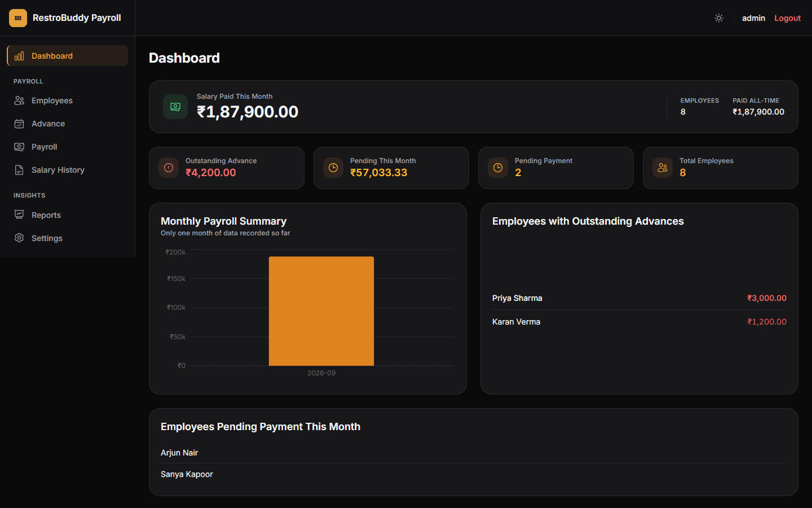
Task: Select the Priya Sharma advance row
Action: tap(639, 298)
